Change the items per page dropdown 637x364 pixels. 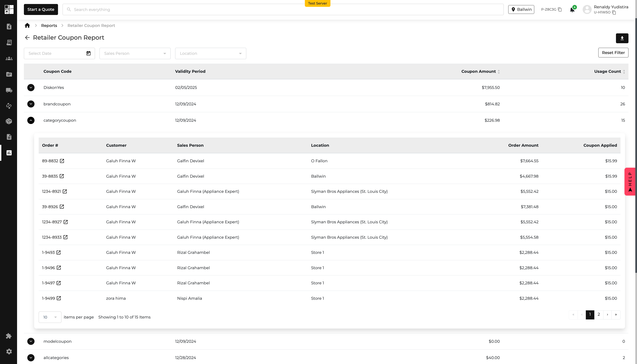50,317
